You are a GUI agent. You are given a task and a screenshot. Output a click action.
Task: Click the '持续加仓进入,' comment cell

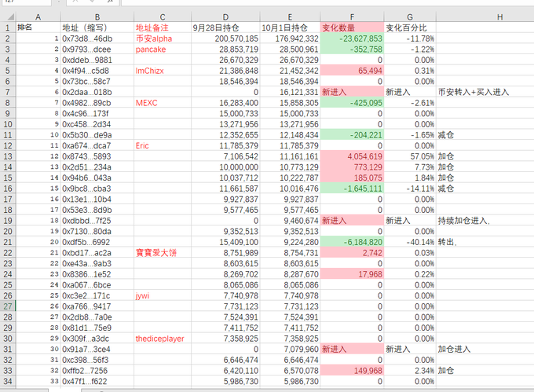click(485, 221)
